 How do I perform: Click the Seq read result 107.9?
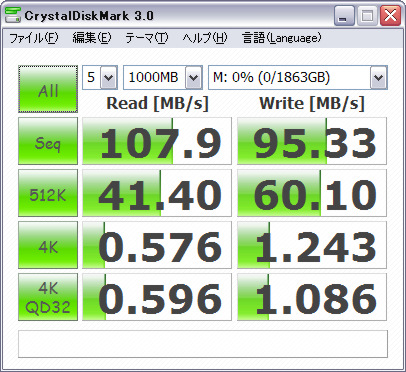click(157, 141)
